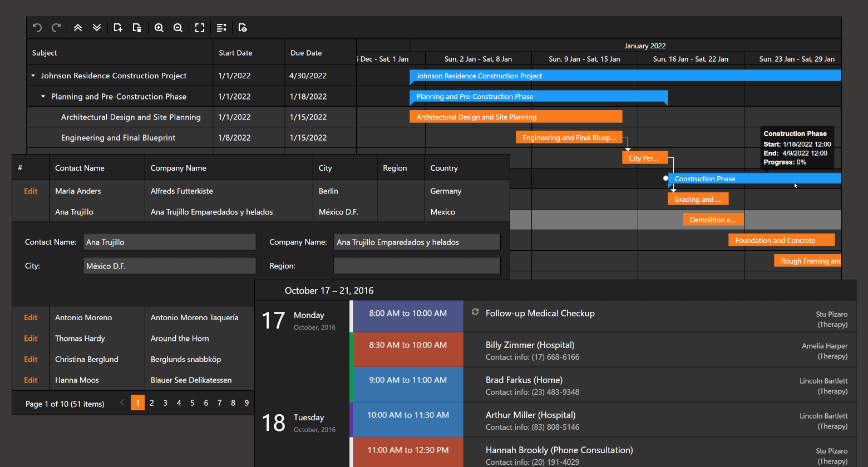Go to the previous page with the pager arrow
This screenshot has height=467, width=868.
[122, 403]
